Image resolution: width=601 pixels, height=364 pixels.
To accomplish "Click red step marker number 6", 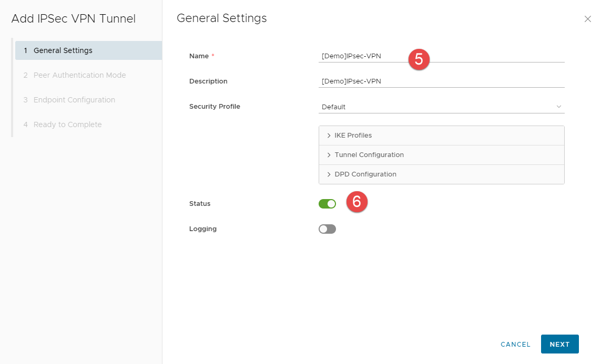I will click(357, 202).
